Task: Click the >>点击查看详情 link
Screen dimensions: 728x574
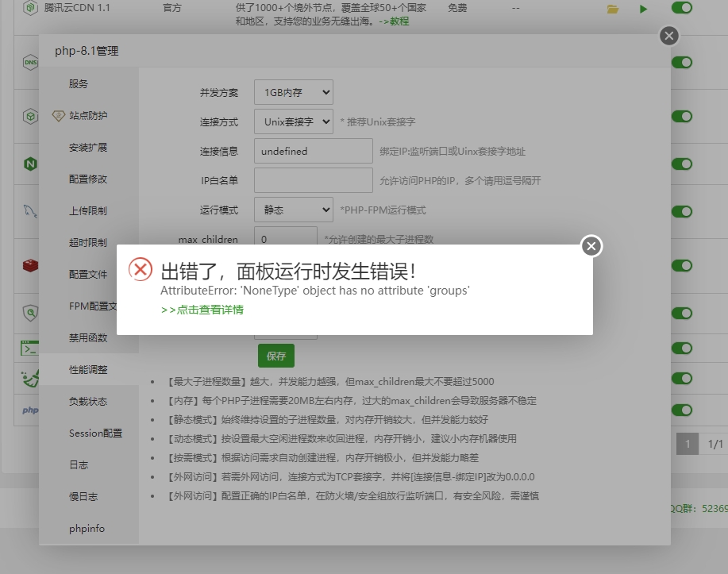Action: (202, 310)
